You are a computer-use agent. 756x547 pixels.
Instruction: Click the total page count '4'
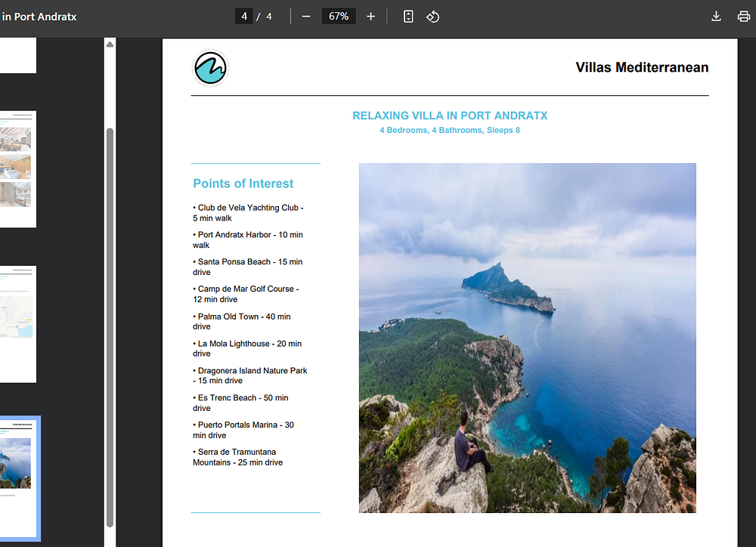269,17
